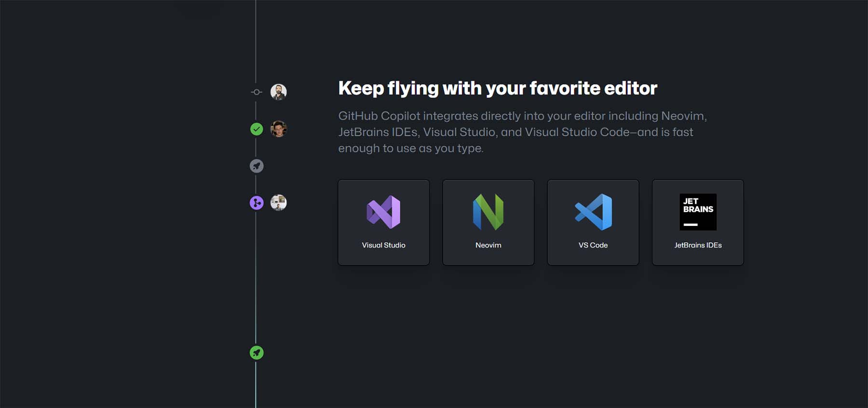868x408 pixels.
Task: Click the purple merge icon
Action: (x=257, y=203)
